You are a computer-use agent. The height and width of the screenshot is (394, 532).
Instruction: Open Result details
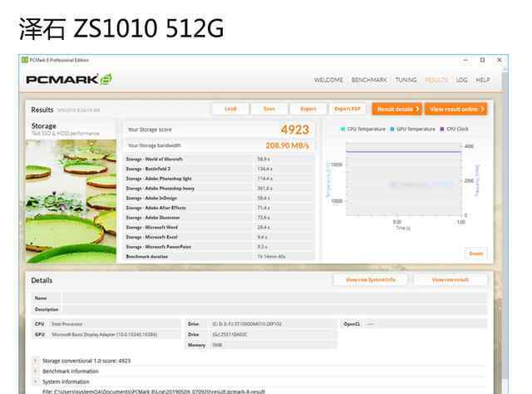tap(397, 109)
